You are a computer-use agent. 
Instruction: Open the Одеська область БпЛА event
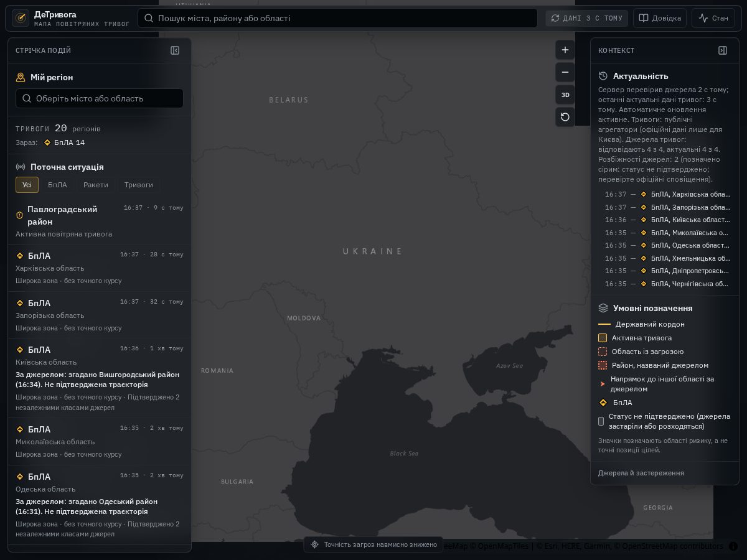point(100,505)
